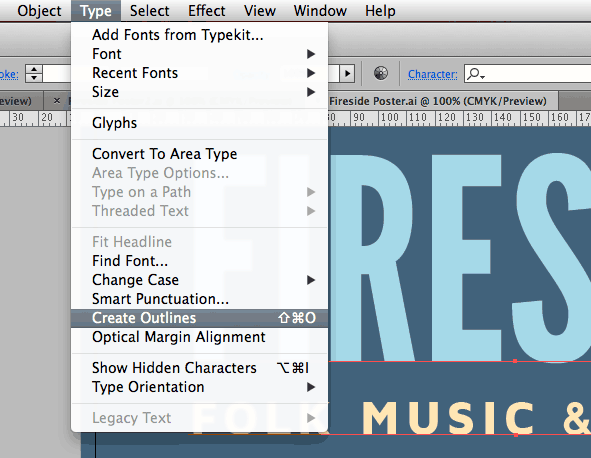
Task: Click the font search field
Action: (528, 74)
